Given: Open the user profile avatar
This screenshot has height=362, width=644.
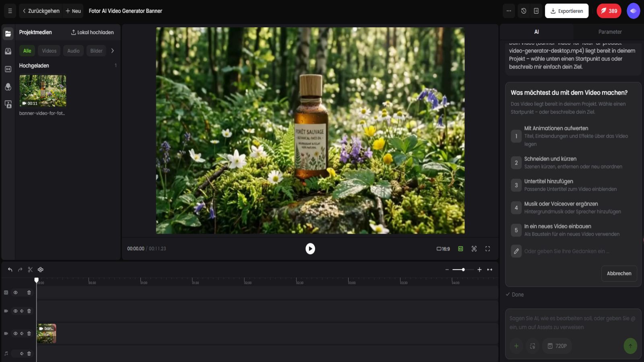Looking at the screenshot, I should pos(633,11).
